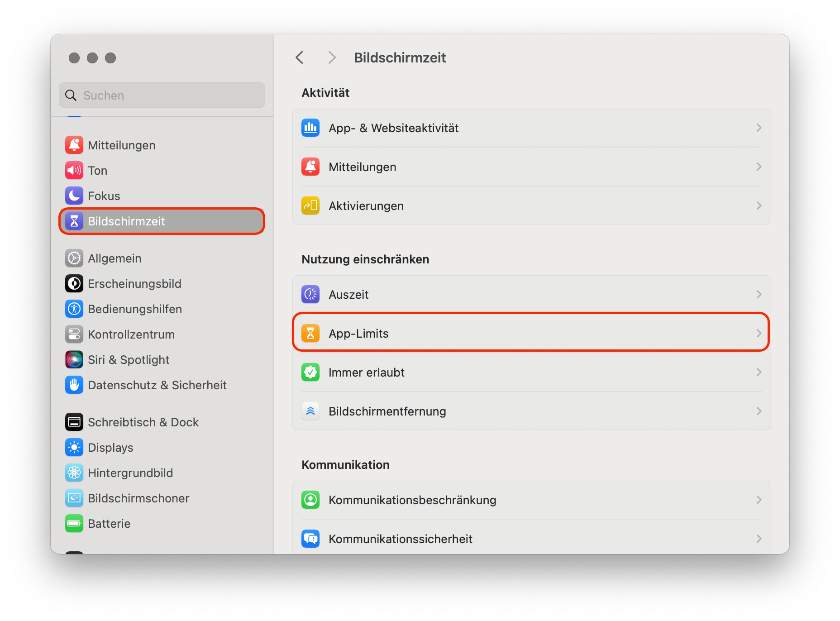
Task: Open App-Limits via its right chevron
Action: [x=759, y=334]
